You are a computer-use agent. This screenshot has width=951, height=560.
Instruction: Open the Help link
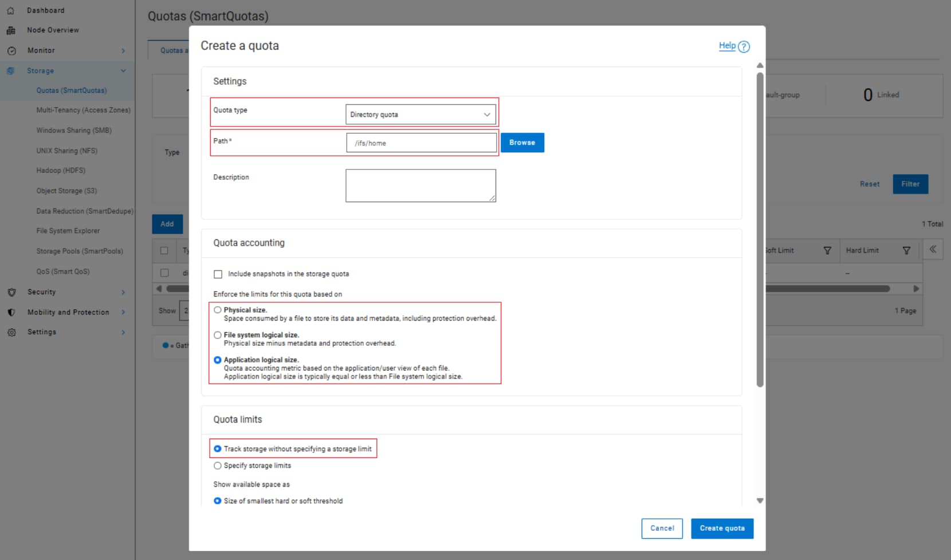point(728,46)
